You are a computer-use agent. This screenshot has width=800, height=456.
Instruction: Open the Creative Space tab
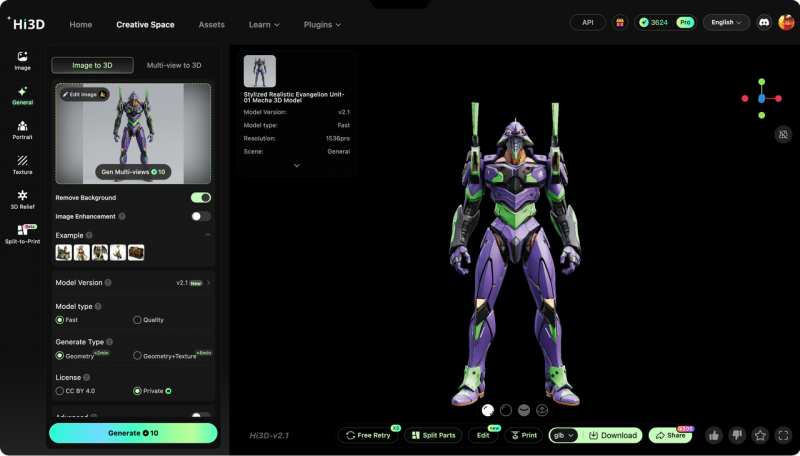point(145,24)
